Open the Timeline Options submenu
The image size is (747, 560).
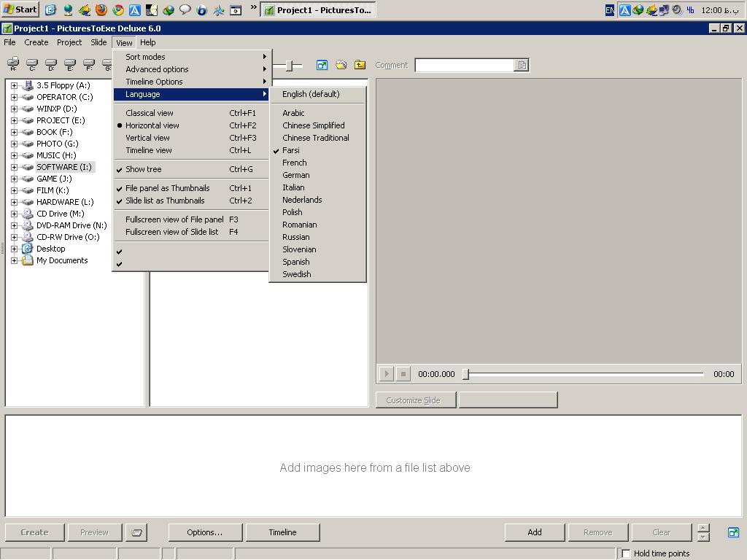point(190,82)
